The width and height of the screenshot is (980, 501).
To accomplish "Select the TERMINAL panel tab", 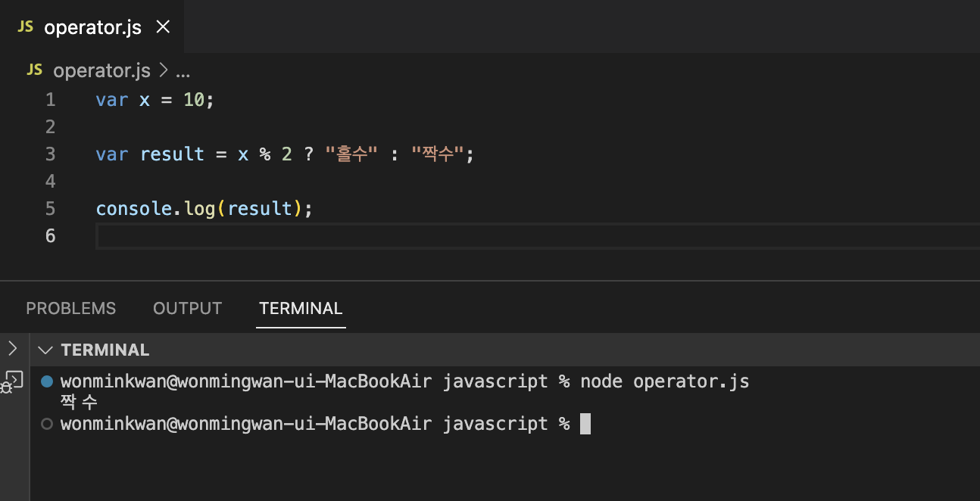I will coord(301,308).
